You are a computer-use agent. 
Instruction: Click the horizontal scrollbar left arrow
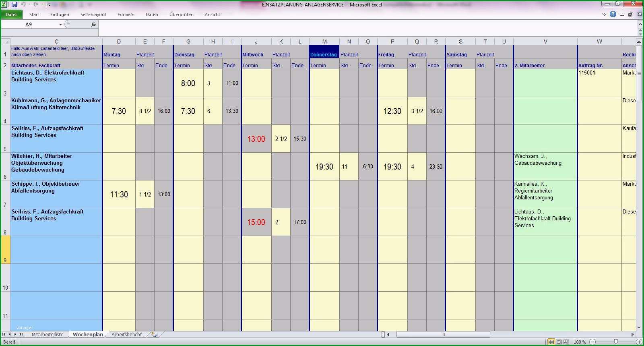point(388,334)
